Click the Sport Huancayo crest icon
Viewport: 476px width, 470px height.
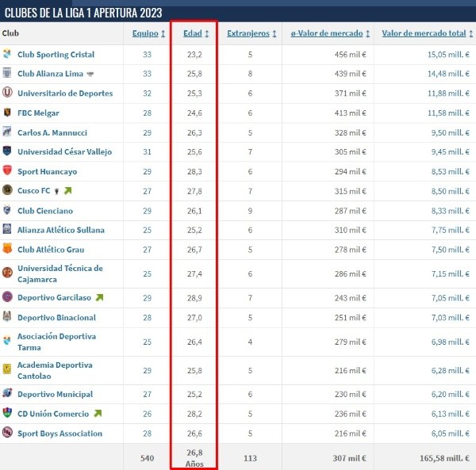coord(7,171)
